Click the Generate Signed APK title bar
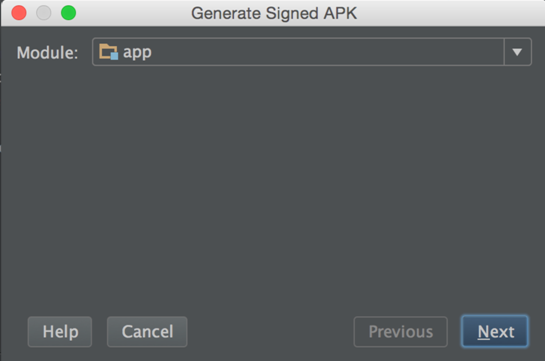 [x=274, y=13]
